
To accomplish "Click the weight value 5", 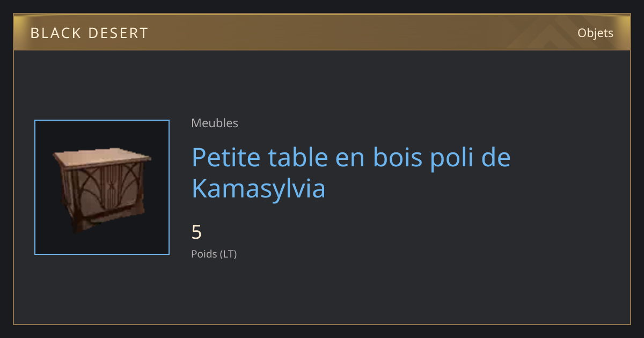I will 196,232.
